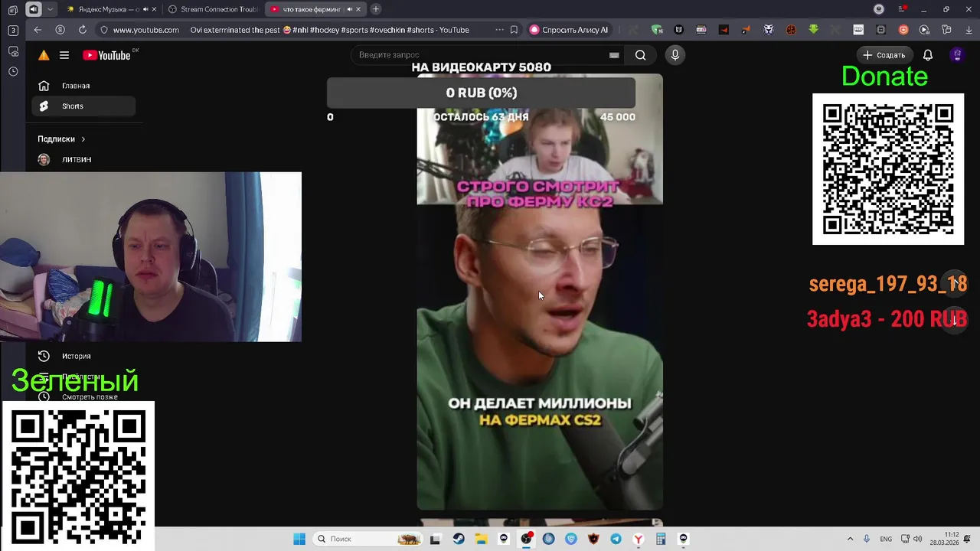Open the page's three-dots menu in address bar

point(499,30)
